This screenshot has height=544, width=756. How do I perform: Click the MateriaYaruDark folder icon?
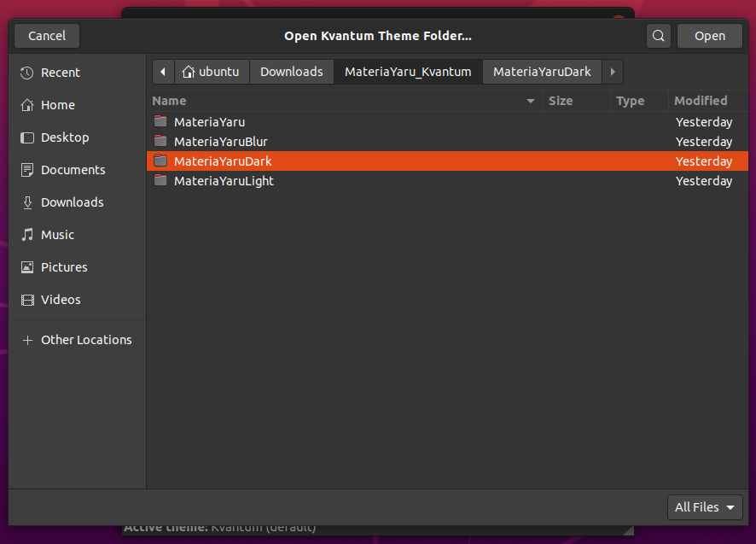click(160, 161)
